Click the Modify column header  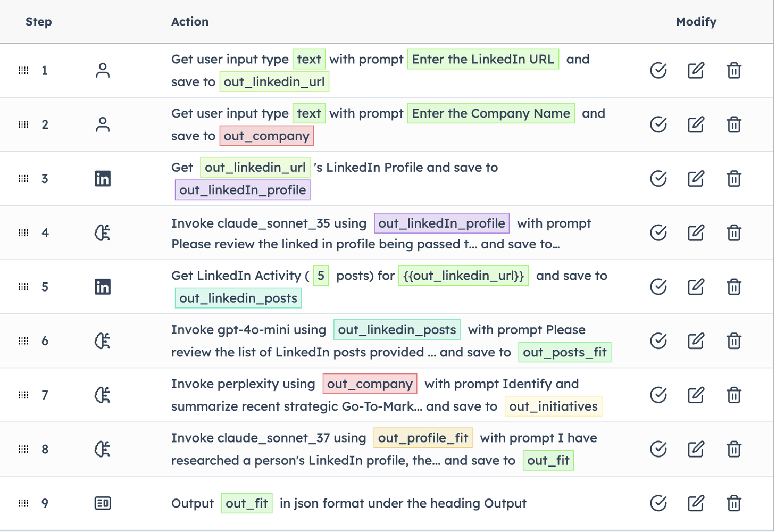[x=696, y=22]
